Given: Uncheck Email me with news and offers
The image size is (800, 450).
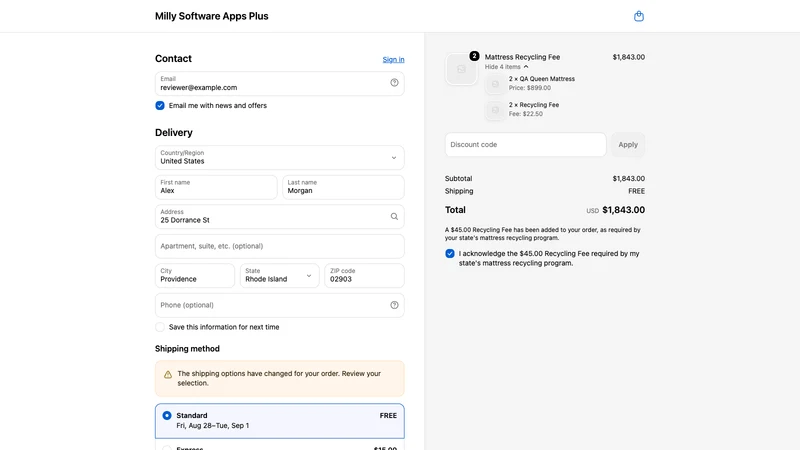Looking at the screenshot, I should pos(160,106).
